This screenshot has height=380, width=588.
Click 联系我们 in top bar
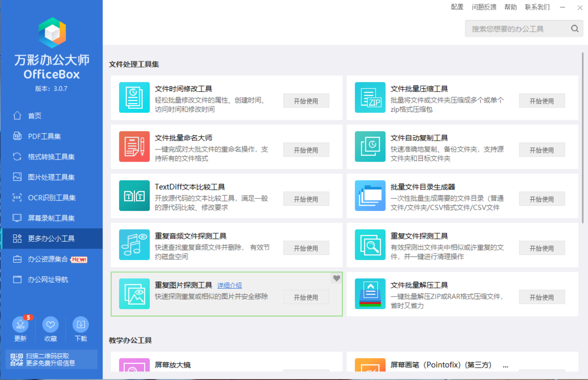[x=537, y=7]
